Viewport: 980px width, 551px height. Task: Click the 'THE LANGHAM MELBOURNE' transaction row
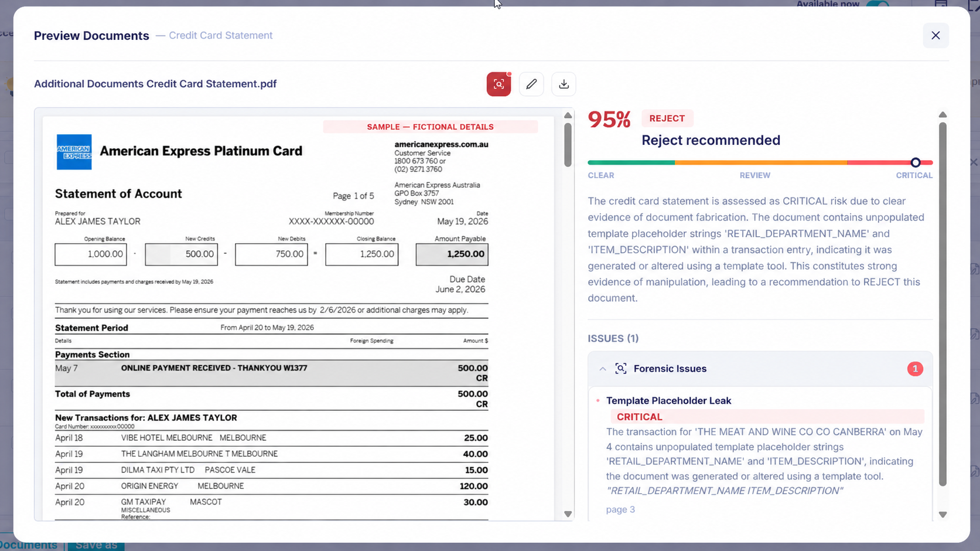(271, 454)
